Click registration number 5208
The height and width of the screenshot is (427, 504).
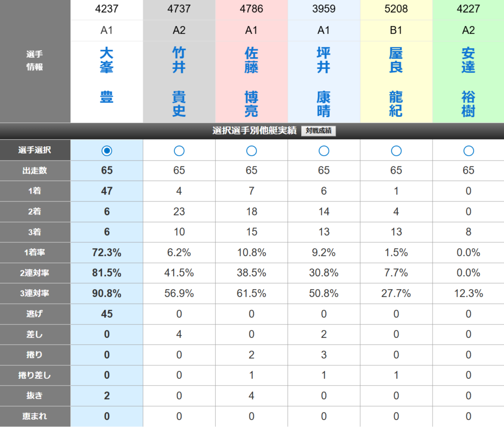pyautogui.click(x=396, y=9)
